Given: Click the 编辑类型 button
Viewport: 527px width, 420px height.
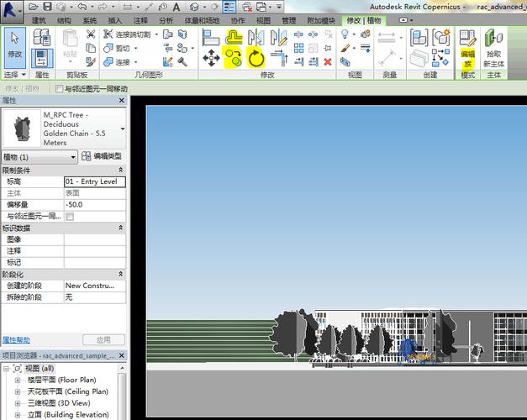Looking at the screenshot, I should (x=103, y=156).
